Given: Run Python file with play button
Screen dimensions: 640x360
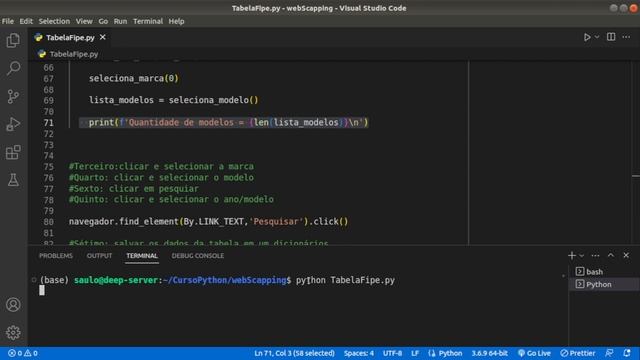Looking at the screenshot, I should [587, 37].
